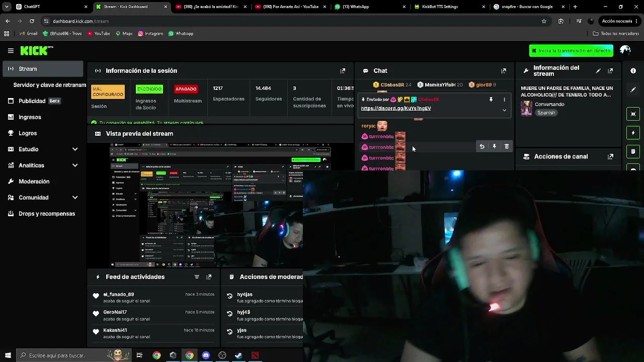Open pinned message three-dot options

click(x=504, y=100)
